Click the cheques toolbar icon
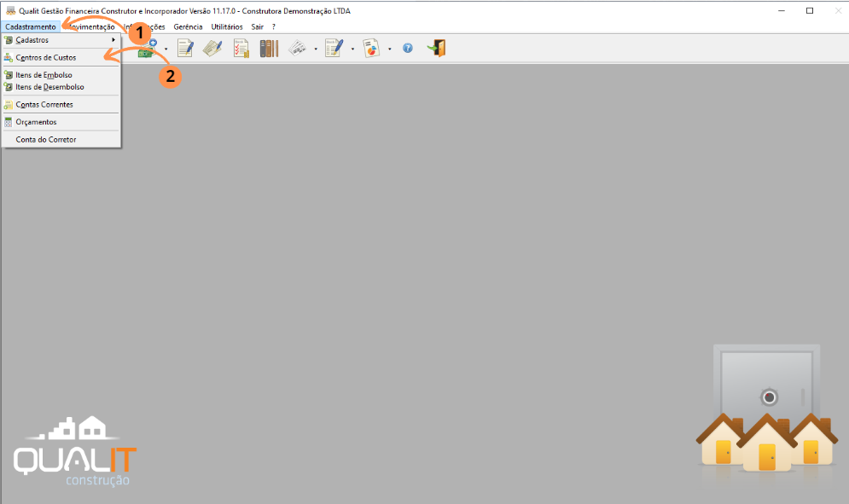The image size is (849, 504). (x=297, y=48)
